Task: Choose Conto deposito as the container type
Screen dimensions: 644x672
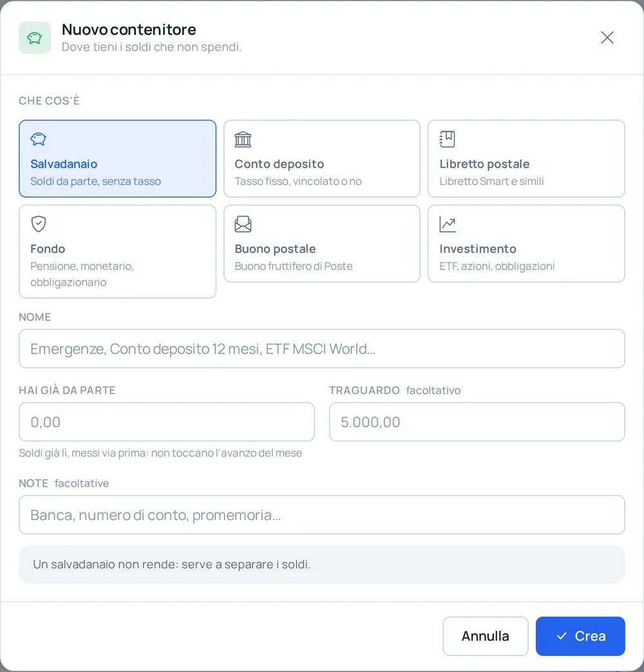Action: tap(322, 158)
